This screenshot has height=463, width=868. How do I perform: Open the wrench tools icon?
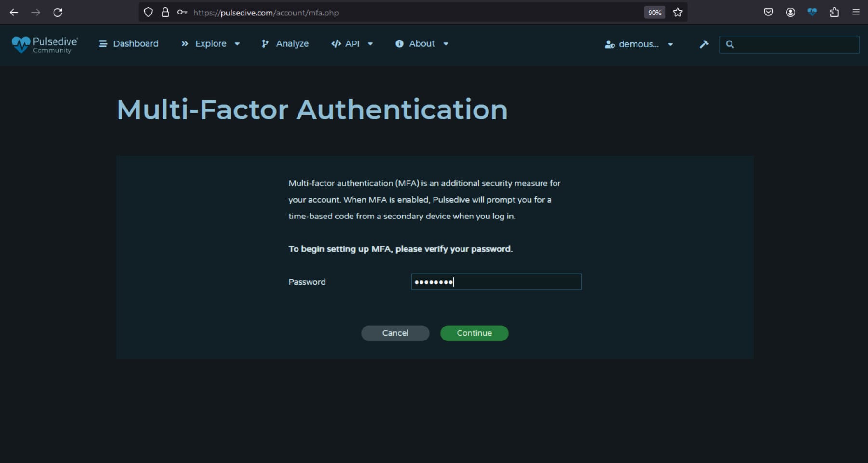pyautogui.click(x=704, y=44)
